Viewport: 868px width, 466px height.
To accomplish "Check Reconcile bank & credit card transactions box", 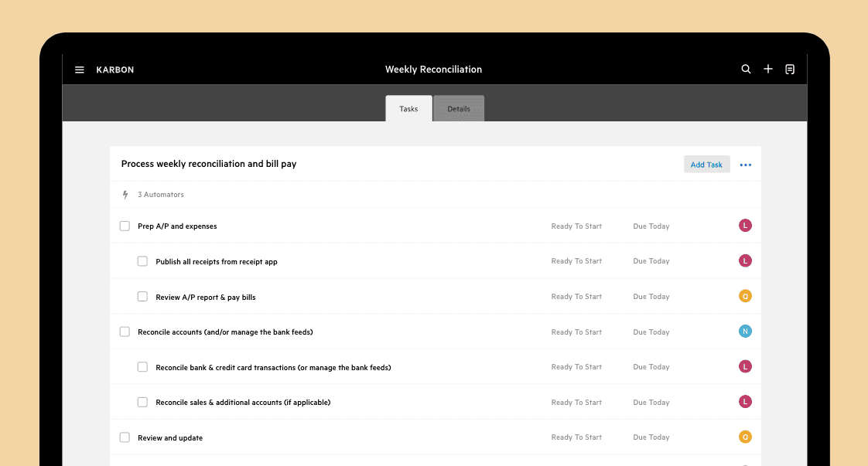I will click(142, 367).
